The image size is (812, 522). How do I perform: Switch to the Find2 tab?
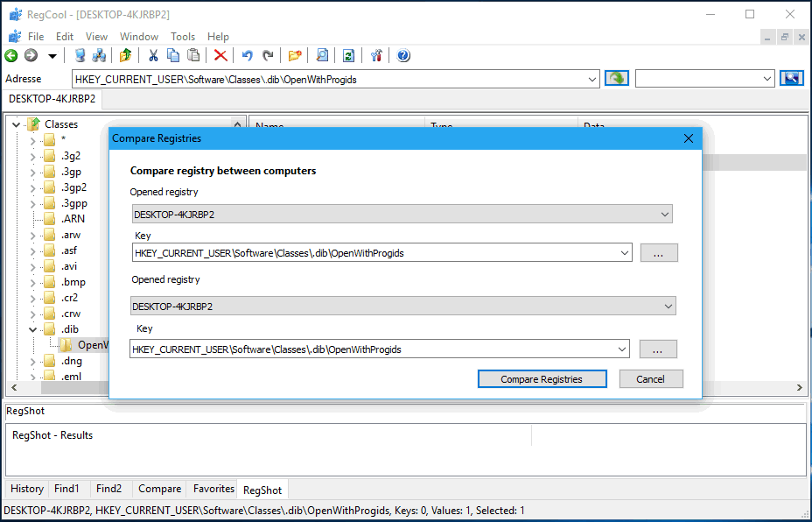108,489
